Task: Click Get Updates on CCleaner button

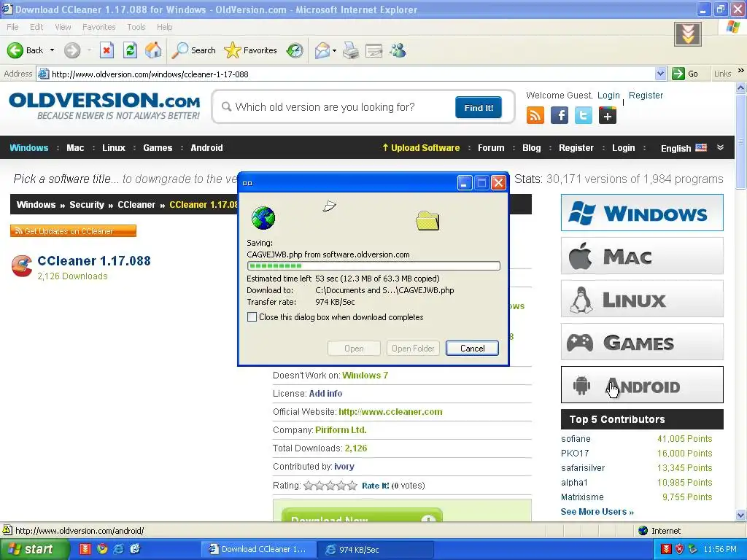Action: pos(74,231)
